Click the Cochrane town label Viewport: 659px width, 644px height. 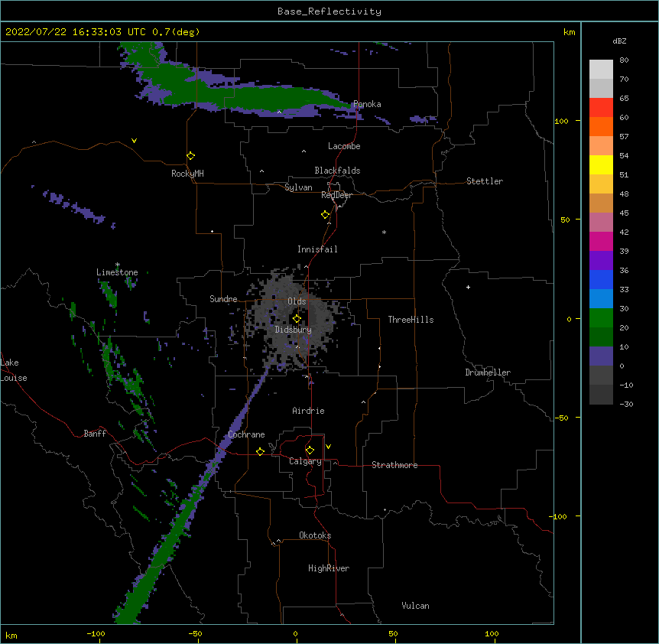point(246,434)
